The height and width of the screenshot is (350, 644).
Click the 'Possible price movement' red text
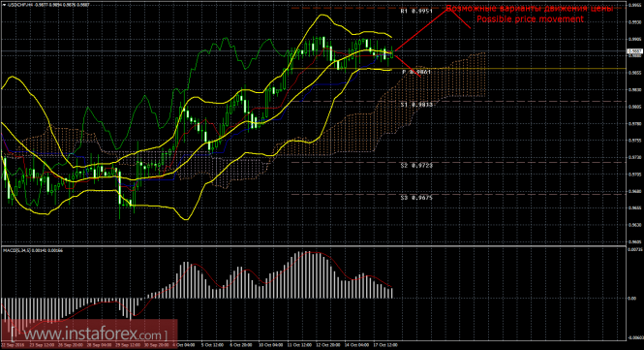[530, 19]
